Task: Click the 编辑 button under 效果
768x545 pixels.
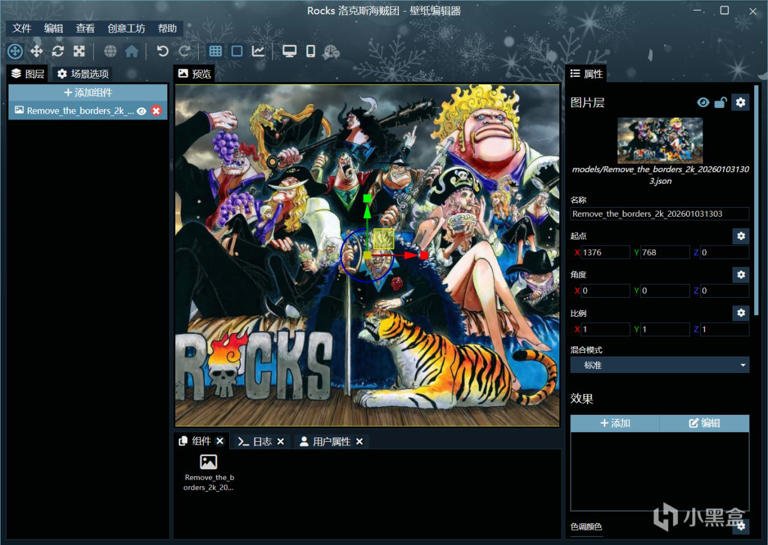Action: (704, 423)
